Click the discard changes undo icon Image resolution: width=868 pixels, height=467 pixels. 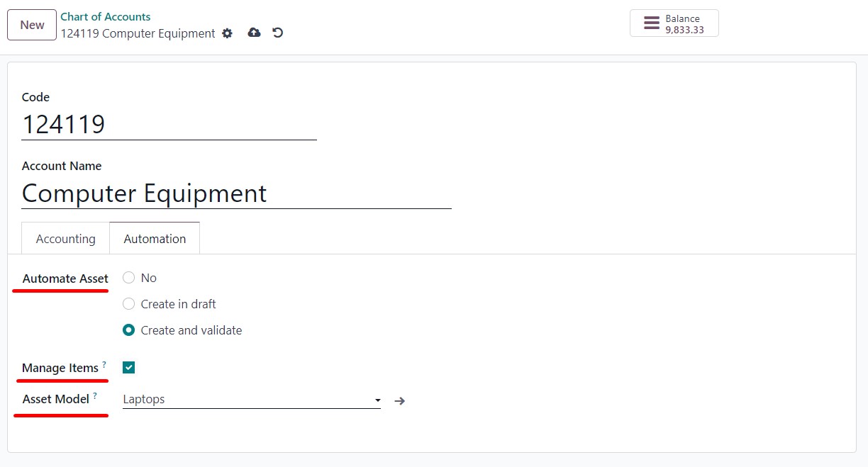click(278, 33)
